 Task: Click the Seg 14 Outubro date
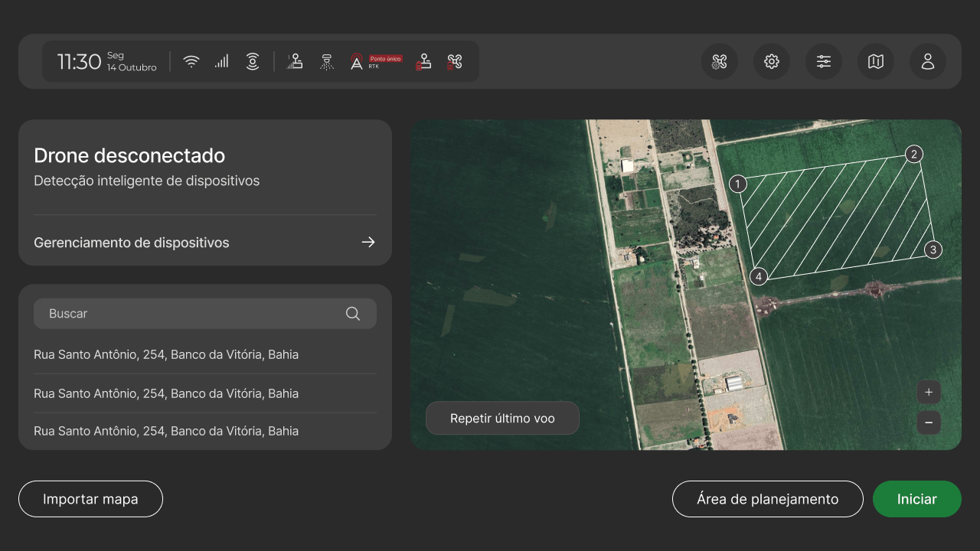pyautogui.click(x=132, y=61)
